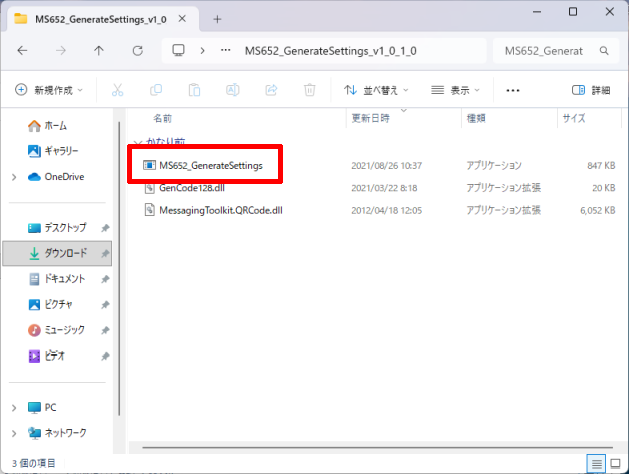The image size is (629, 474).
Task: Click the Delete trash can icon
Action: [309, 90]
